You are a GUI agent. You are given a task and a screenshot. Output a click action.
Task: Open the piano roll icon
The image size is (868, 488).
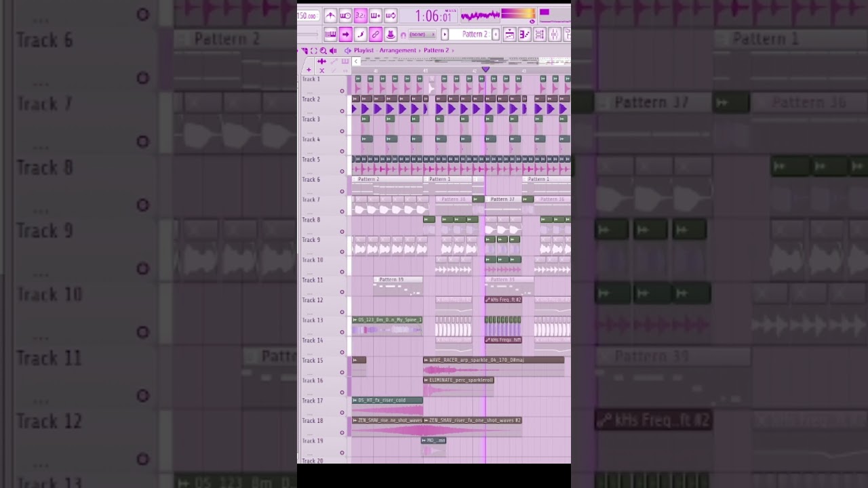(x=524, y=35)
